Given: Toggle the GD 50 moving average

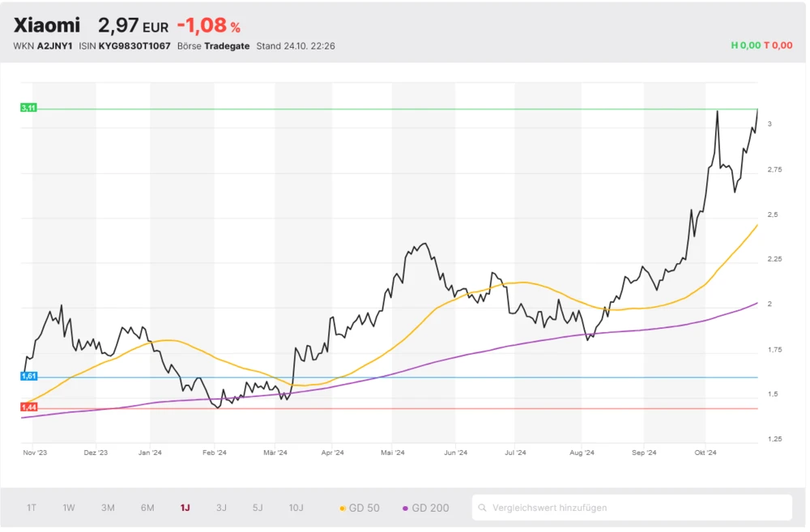Looking at the screenshot, I should (360, 508).
